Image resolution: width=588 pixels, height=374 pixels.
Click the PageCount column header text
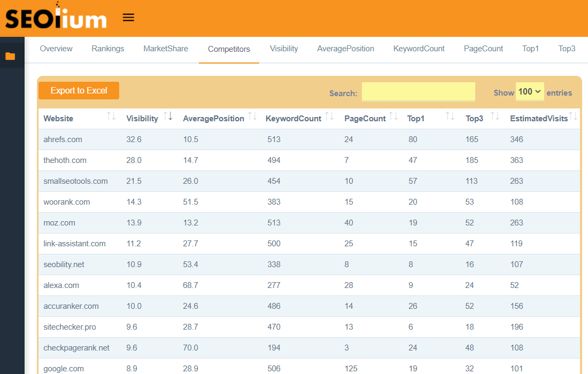[365, 119]
